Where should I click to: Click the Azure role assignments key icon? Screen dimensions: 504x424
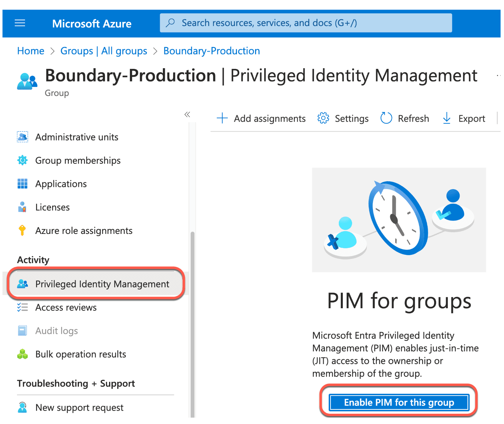22,230
